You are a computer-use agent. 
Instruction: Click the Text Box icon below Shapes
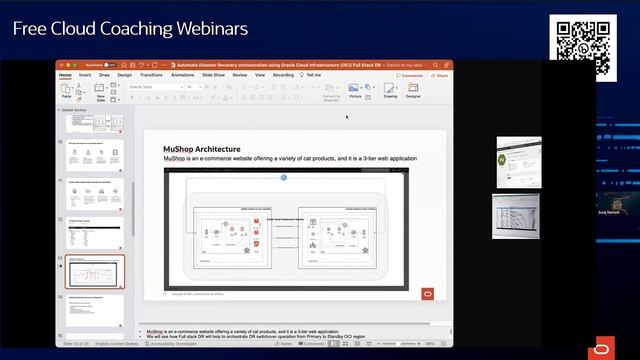coord(368,98)
